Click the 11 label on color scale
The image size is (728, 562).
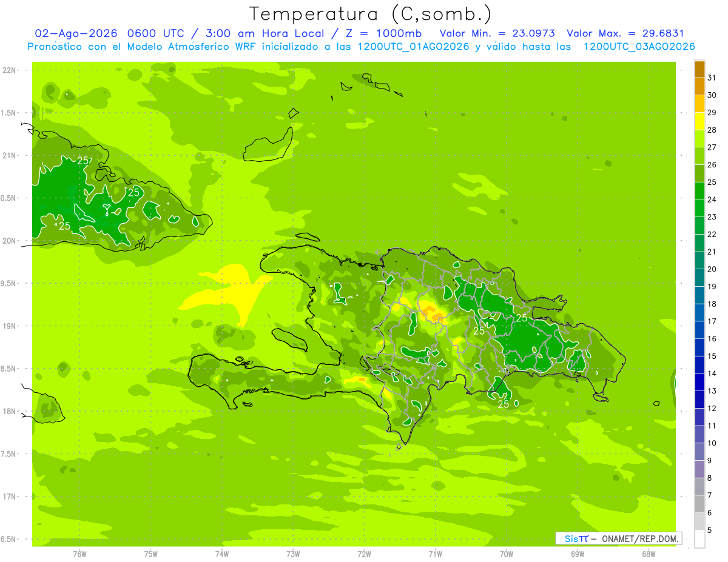[712, 426]
